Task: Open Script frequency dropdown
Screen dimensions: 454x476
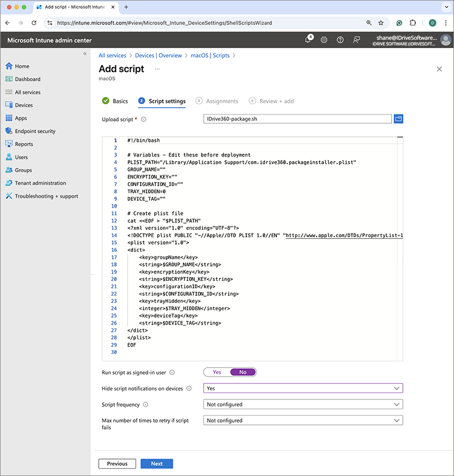Action: tap(303, 405)
